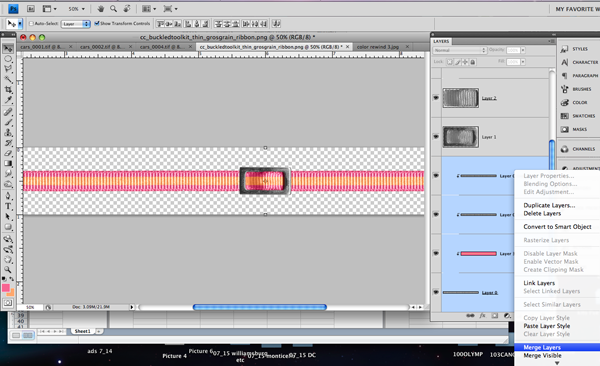Open the 50% zoom level dropdown
The width and height of the screenshot is (600, 366).
(x=77, y=8)
